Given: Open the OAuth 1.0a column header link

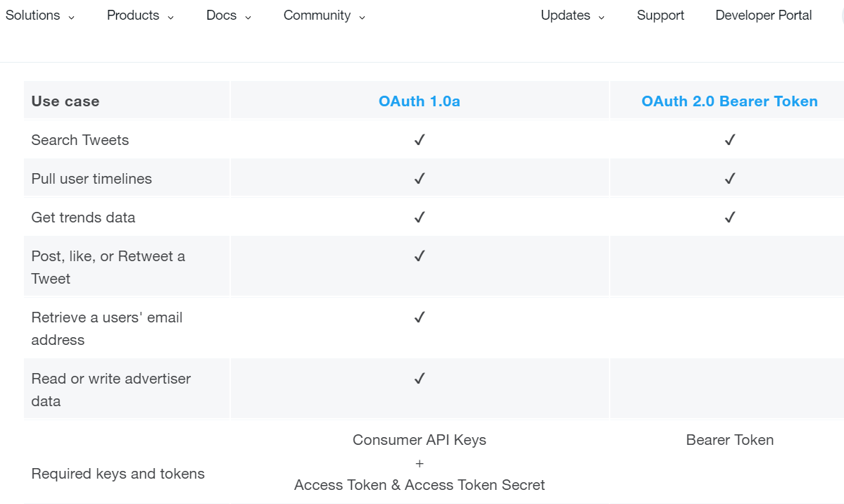Looking at the screenshot, I should click(420, 101).
